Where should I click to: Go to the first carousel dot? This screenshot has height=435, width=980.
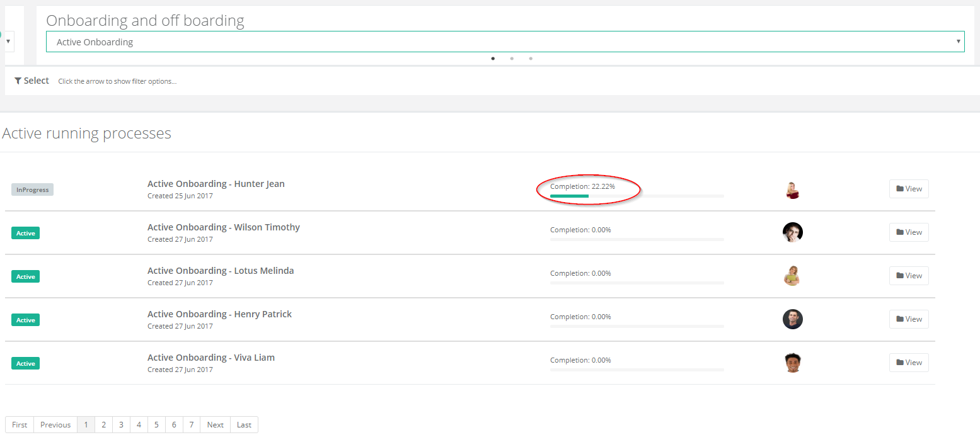click(x=493, y=59)
